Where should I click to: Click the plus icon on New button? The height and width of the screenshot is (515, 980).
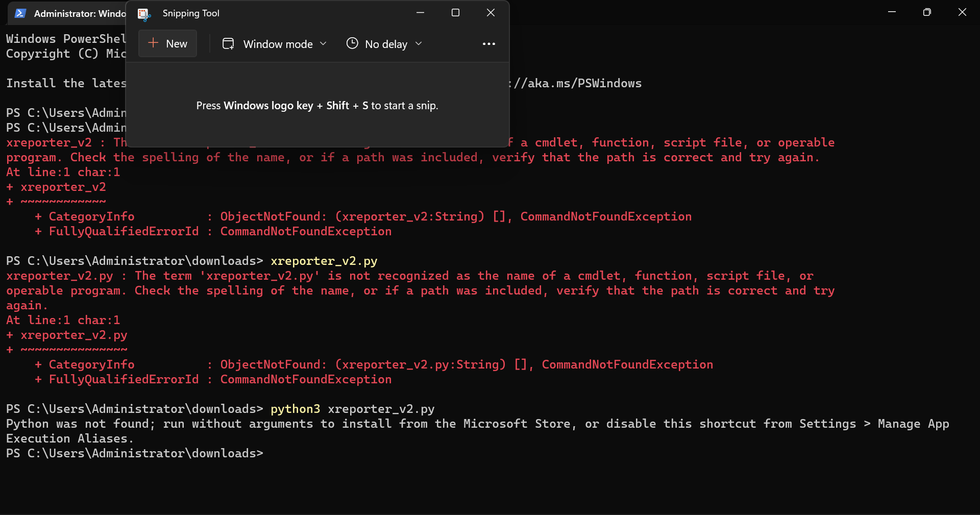coord(153,43)
